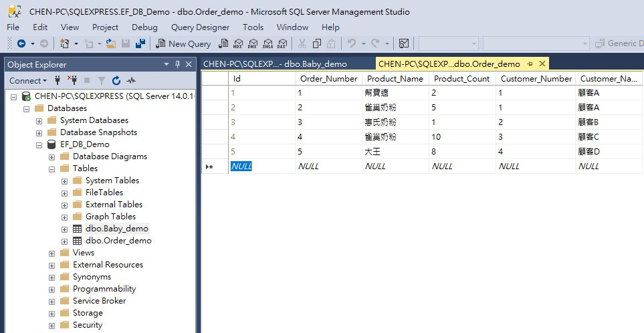Click the Open File folder icon

tap(111, 43)
